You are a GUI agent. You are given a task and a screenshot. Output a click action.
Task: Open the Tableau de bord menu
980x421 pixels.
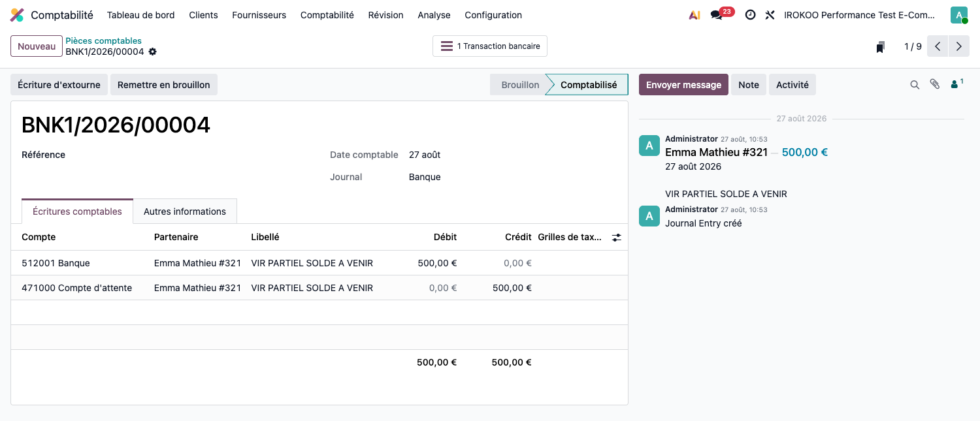(140, 15)
